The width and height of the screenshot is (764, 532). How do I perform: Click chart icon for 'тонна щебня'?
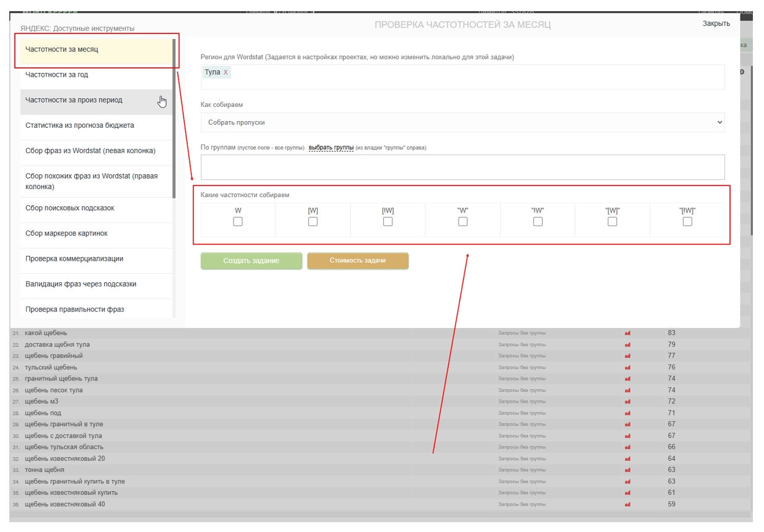(627, 470)
